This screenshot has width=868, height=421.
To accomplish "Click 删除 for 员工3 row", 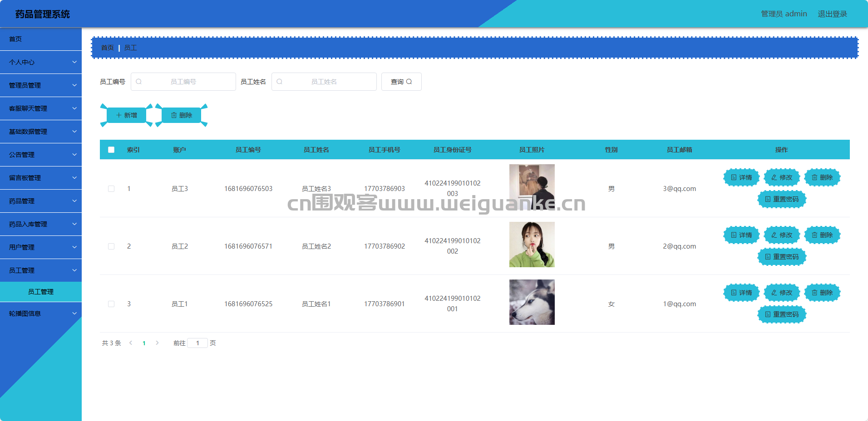I will tap(822, 177).
